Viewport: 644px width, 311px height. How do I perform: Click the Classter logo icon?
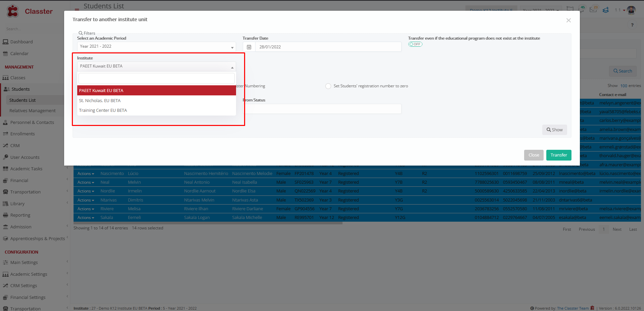point(13,11)
